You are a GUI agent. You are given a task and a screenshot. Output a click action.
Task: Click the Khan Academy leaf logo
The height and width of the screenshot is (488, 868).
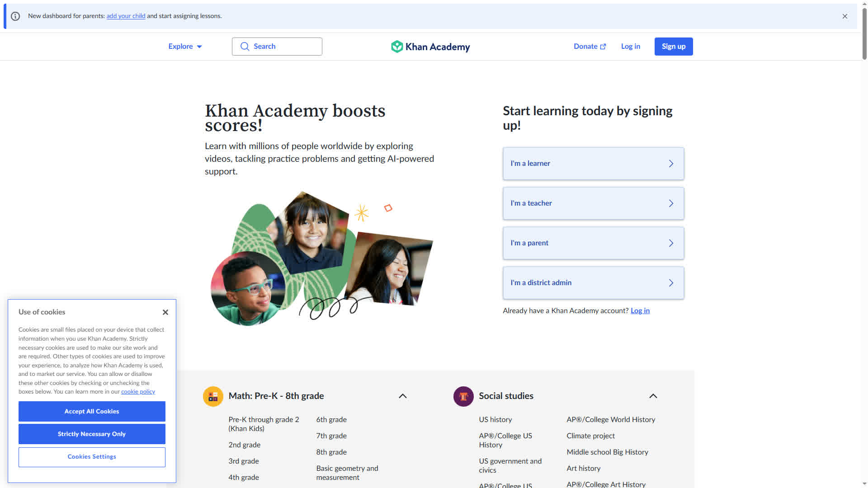click(x=397, y=47)
